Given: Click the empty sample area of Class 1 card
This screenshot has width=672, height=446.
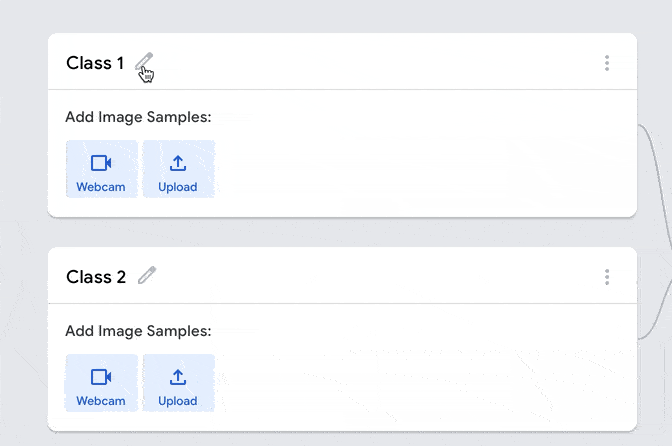Looking at the screenshot, I should 424,169.
